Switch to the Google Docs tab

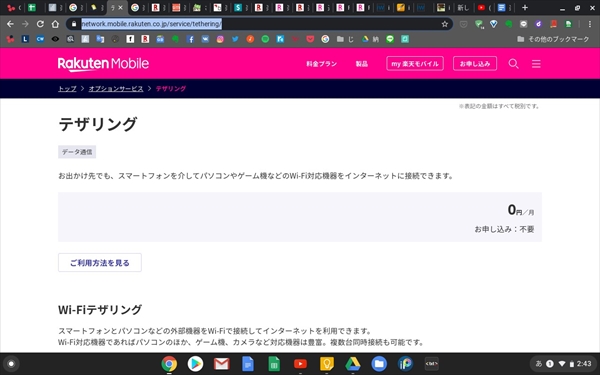pyautogui.click(x=501, y=8)
